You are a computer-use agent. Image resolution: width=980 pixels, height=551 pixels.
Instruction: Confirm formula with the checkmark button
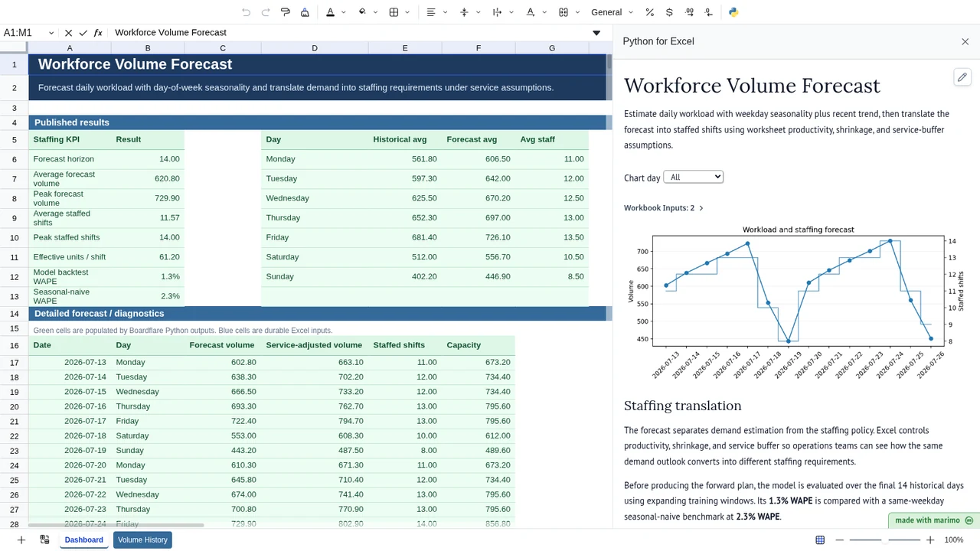[83, 33]
